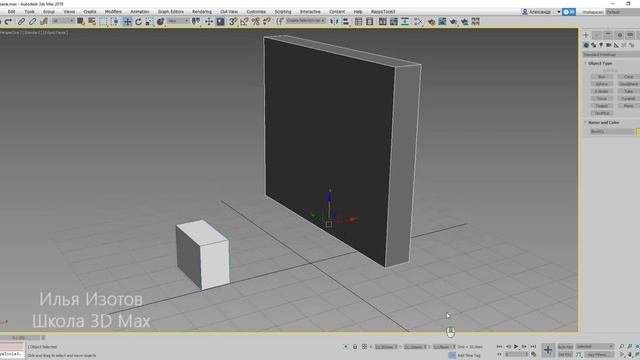Image resolution: width=640 pixels, height=360 pixels.
Task: Click Use Pivot Point Center icon
Action: pos(196,22)
